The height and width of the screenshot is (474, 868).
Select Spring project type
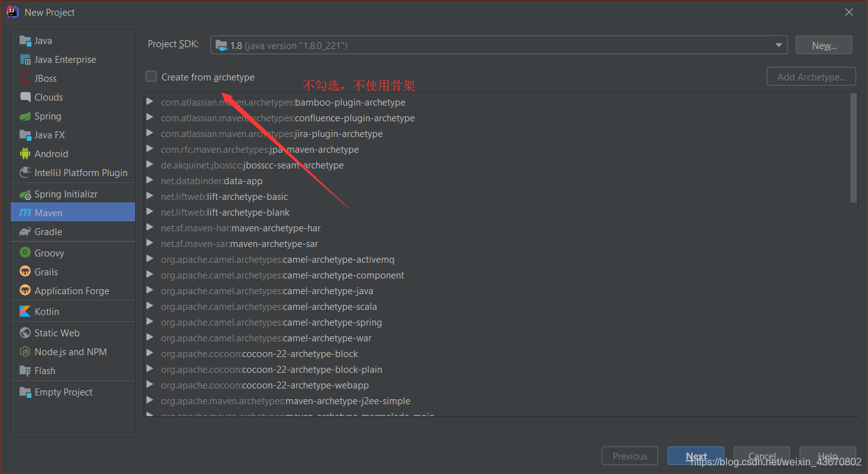pos(73,116)
